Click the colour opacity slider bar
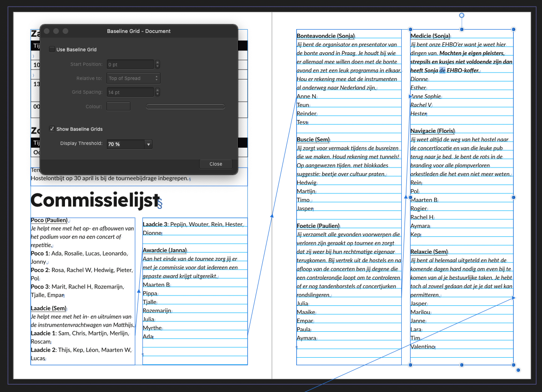The image size is (542, 392). click(185, 106)
